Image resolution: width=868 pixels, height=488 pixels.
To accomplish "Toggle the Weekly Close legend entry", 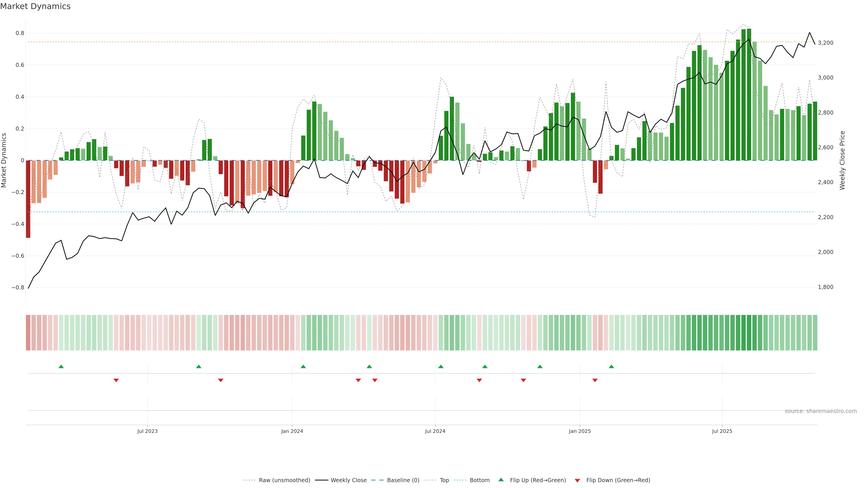I will (348, 480).
